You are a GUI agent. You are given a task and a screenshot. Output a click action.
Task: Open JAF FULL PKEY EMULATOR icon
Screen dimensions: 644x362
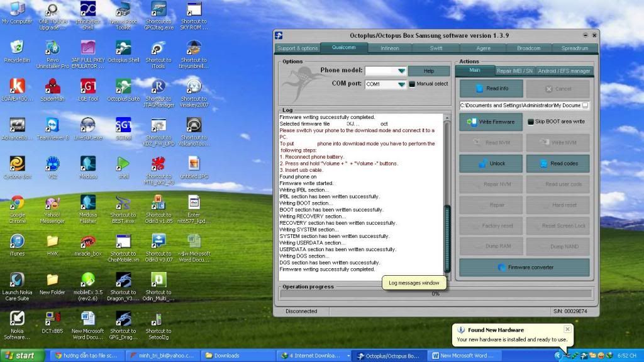coord(88,54)
